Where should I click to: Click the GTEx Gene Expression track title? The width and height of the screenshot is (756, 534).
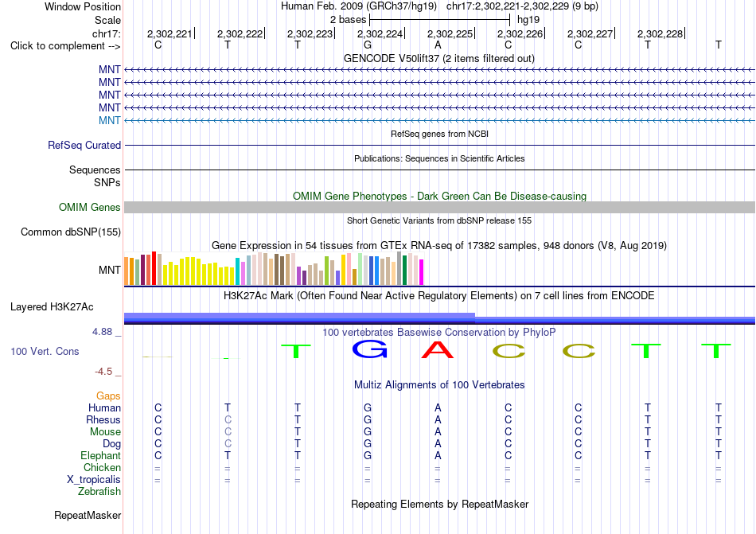(439, 245)
